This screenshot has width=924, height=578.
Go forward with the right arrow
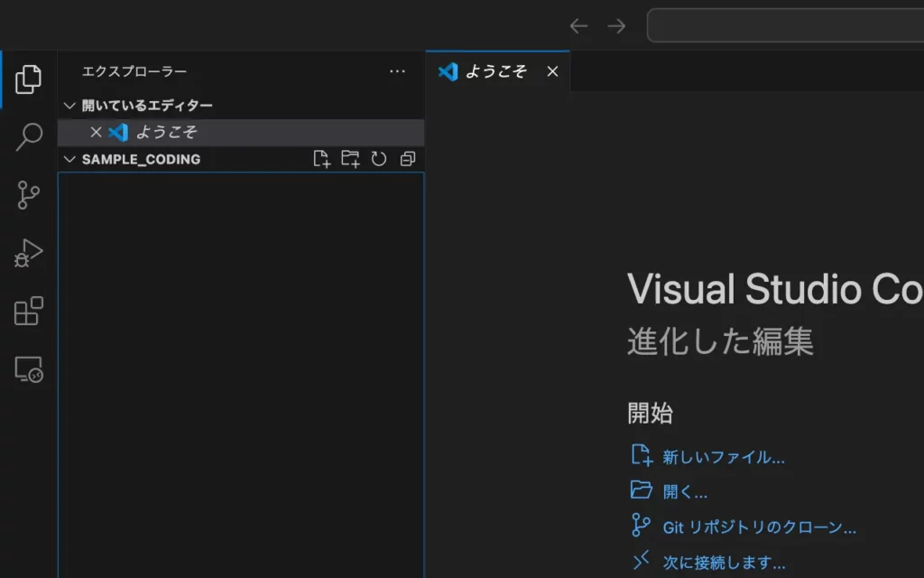tap(616, 26)
